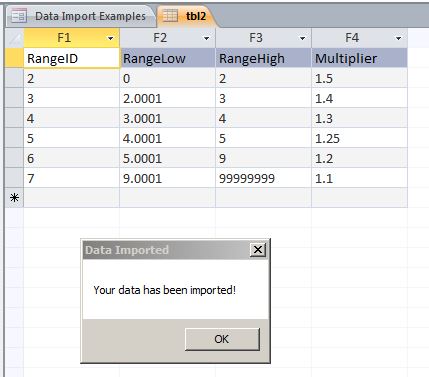429x377 pixels.
Task: Open F4 column sort dropdown
Action: point(398,38)
